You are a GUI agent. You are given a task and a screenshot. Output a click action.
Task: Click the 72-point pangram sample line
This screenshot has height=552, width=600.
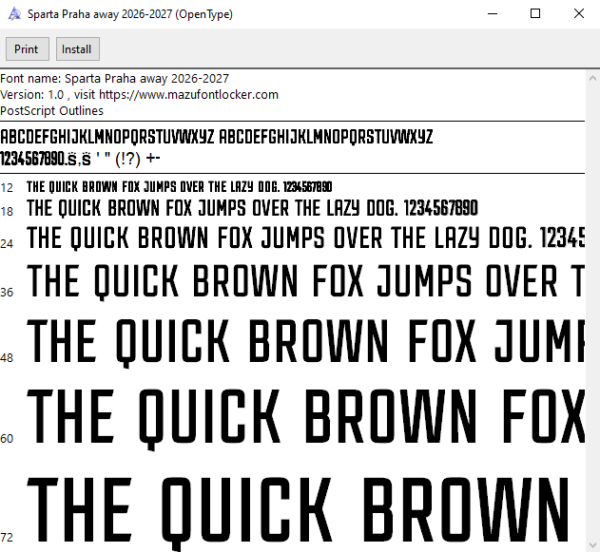click(298, 513)
